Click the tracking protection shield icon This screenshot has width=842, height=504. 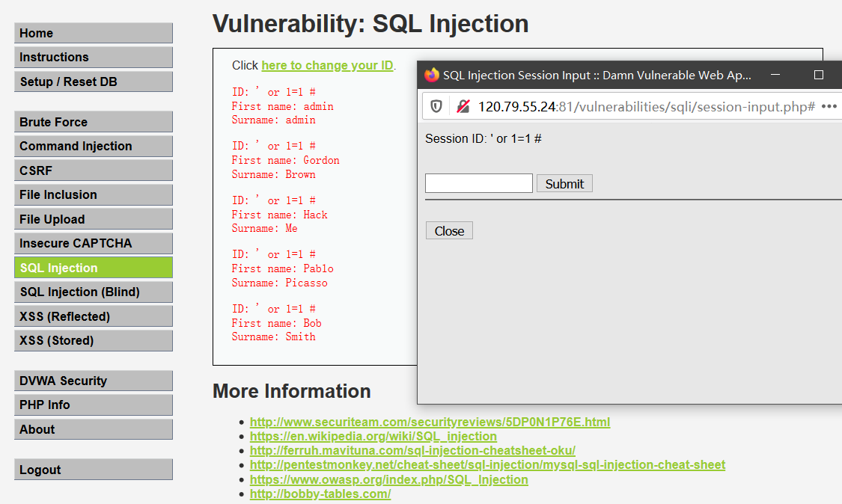tap(436, 107)
